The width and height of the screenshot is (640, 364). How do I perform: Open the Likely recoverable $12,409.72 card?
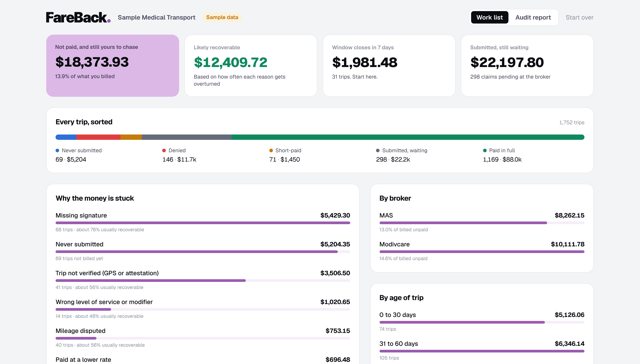tap(251, 65)
